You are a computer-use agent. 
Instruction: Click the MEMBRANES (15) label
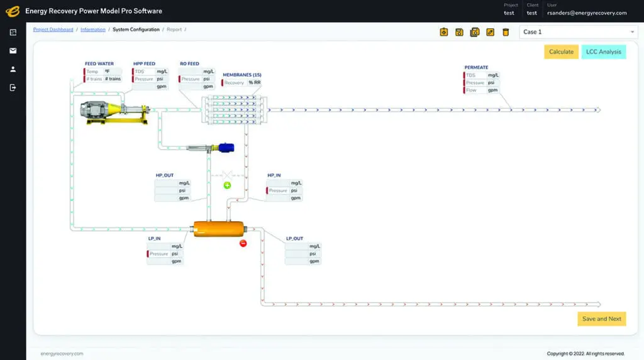coord(242,75)
